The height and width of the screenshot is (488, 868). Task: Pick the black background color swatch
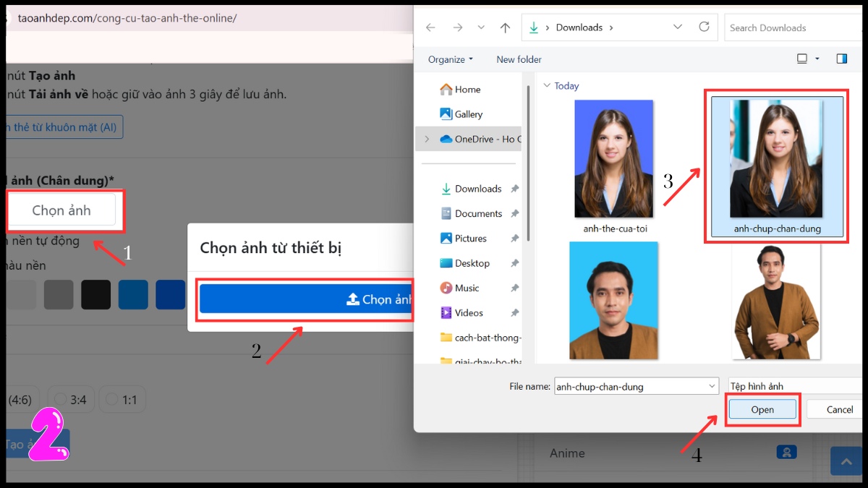point(95,294)
